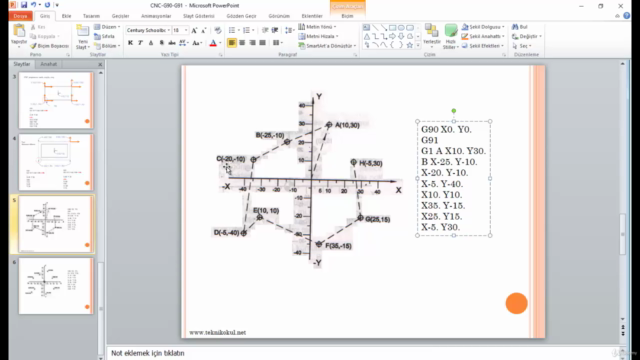
Task: Toggle underline A formatting
Action: pos(151,43)
